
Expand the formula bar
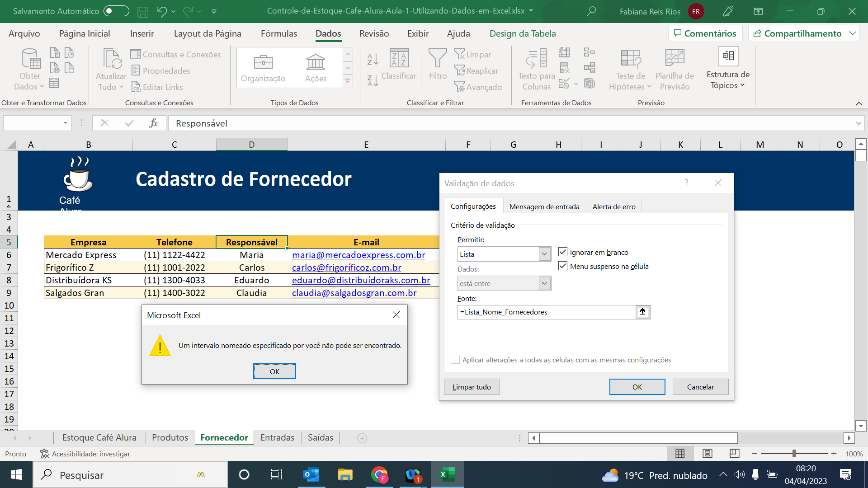(x=858, y=123)
